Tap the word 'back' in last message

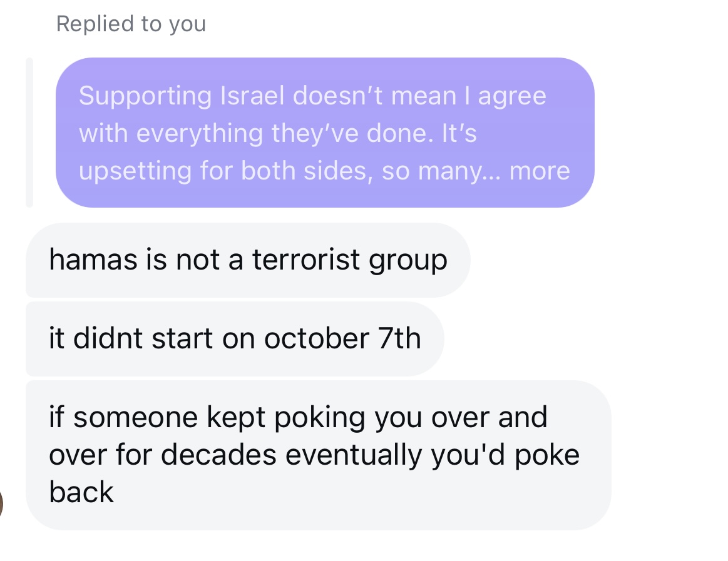pos(81,492)
